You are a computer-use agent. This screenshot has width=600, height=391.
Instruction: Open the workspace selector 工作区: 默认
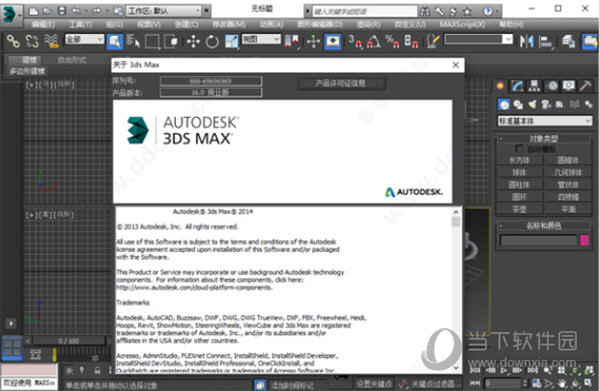165,11
